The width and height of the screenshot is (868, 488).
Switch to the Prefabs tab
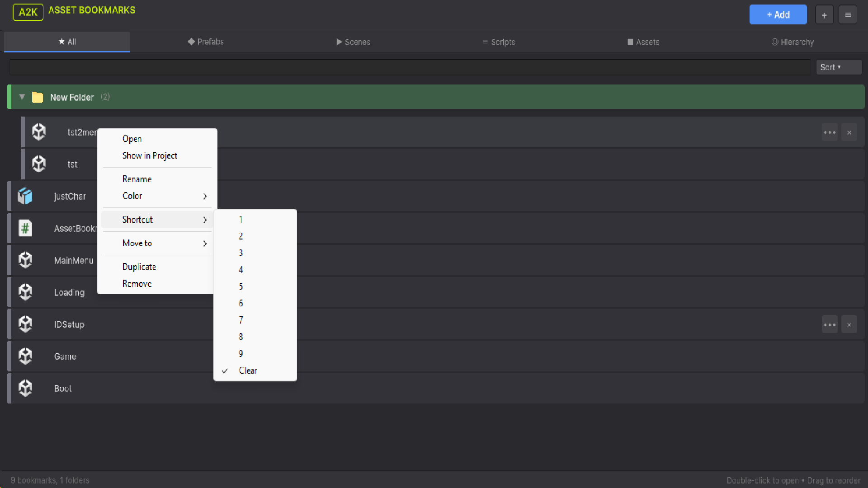click(206, 42)
